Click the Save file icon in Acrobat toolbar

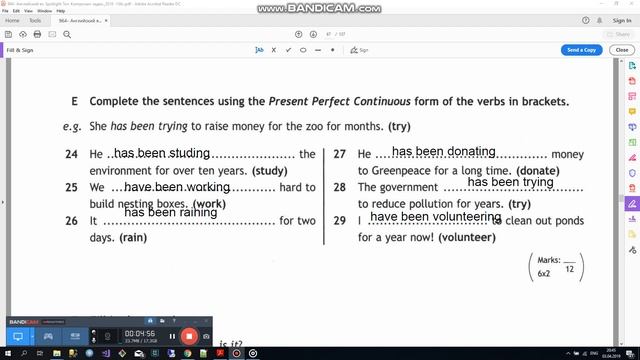point(8,34)
